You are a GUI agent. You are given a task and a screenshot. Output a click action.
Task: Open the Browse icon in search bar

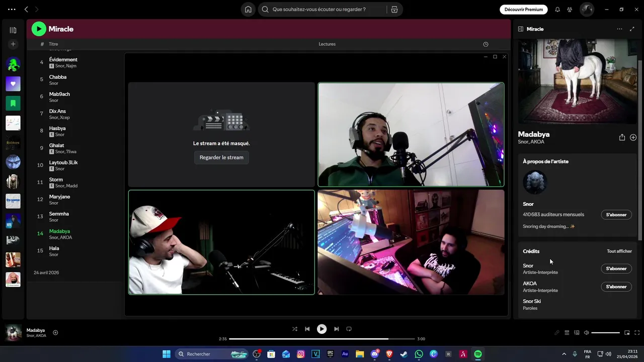pos(394,9)
